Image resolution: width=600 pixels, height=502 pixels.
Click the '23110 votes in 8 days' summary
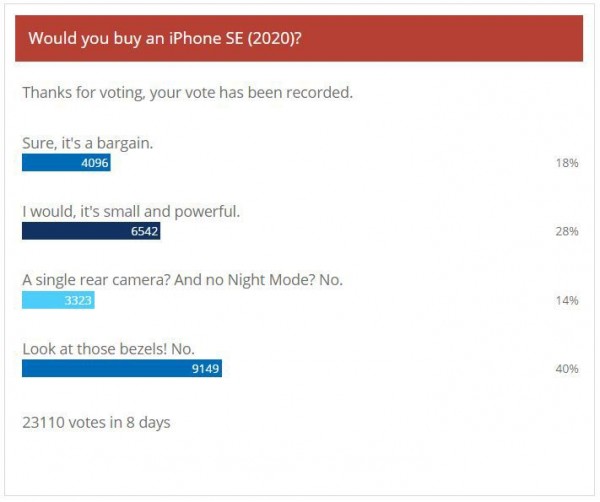click(96, 423)
